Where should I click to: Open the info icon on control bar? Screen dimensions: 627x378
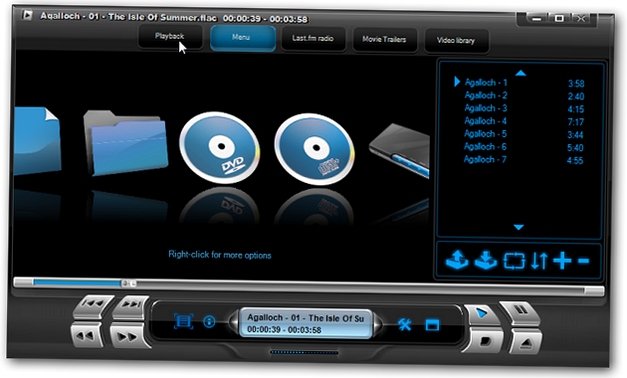(x=209, y=322)
